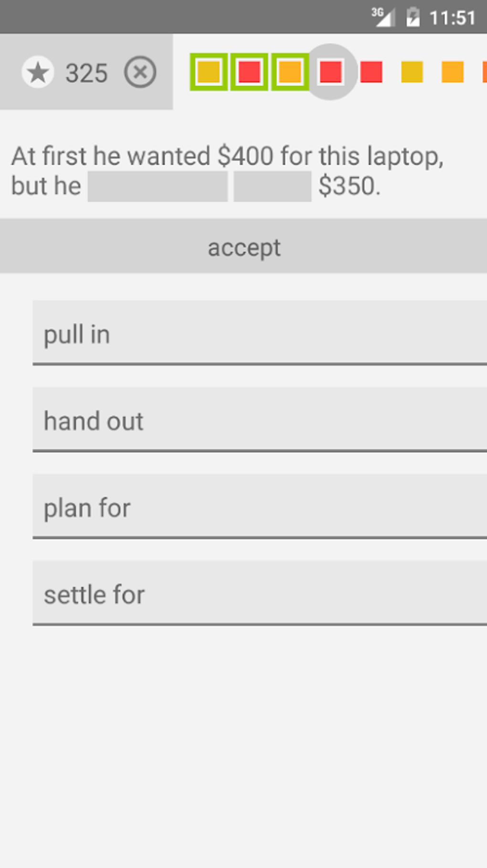This screenshot has width=487, height=868.
Task: Tap the 3G signal status icon
Action: (x=383, y=17)
